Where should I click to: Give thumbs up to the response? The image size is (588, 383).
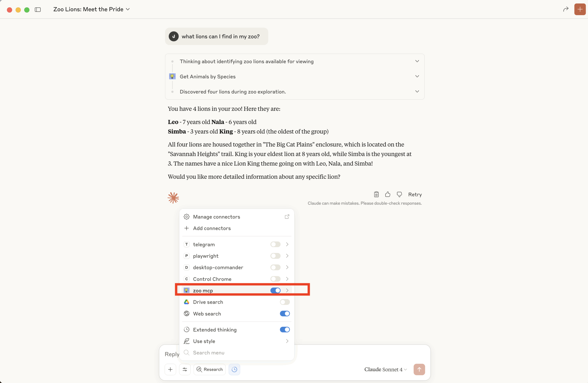pos(388,194)
